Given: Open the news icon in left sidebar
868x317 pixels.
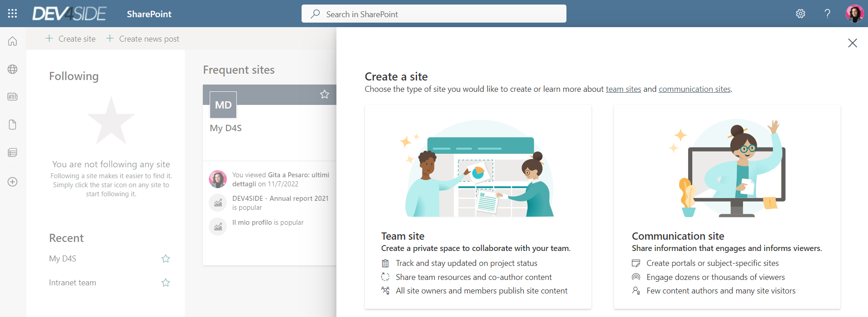Looking at the screenshot, I should click(13, 97).
